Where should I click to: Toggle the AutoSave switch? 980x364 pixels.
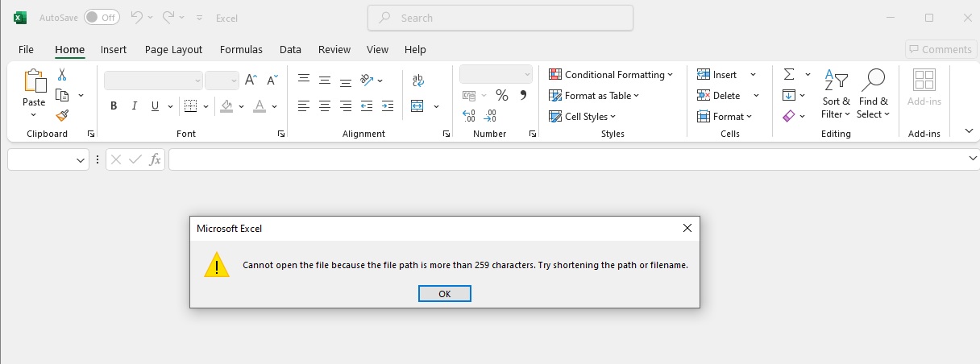pos(102,17)
